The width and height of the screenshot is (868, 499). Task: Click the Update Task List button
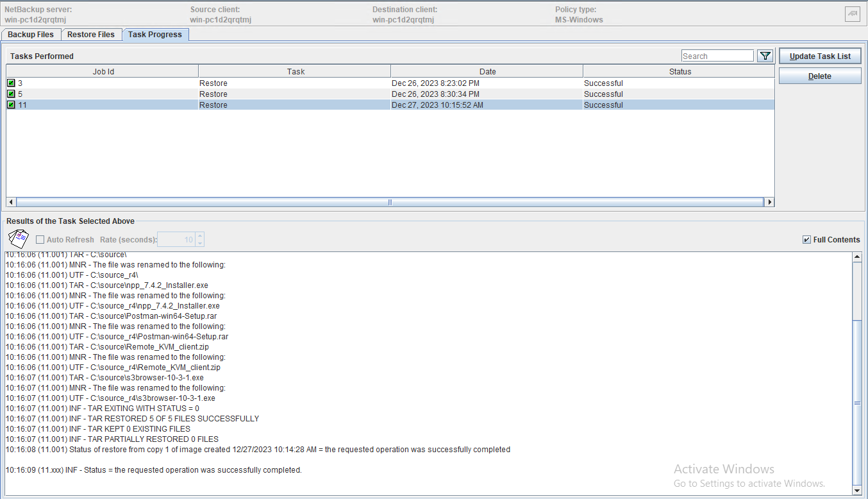point(820,56)
